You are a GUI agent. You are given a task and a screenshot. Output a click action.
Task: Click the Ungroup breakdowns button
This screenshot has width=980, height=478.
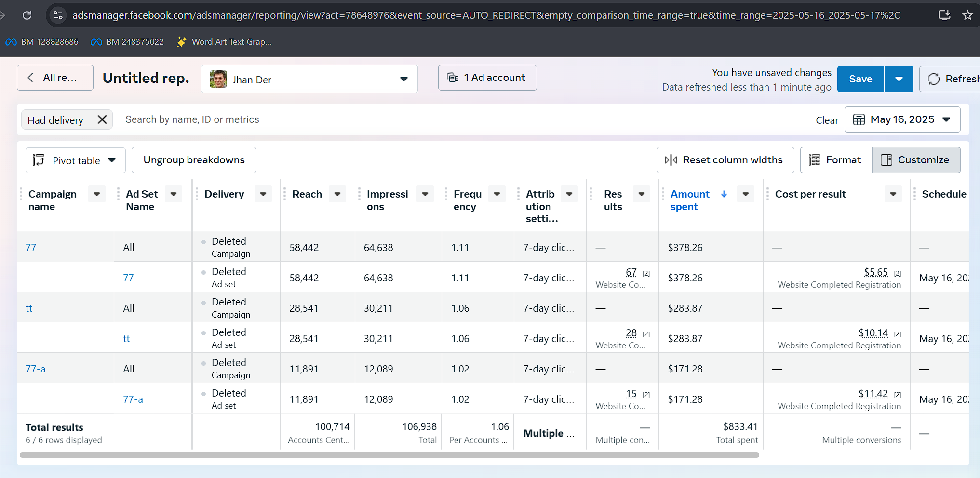(194, 160)
